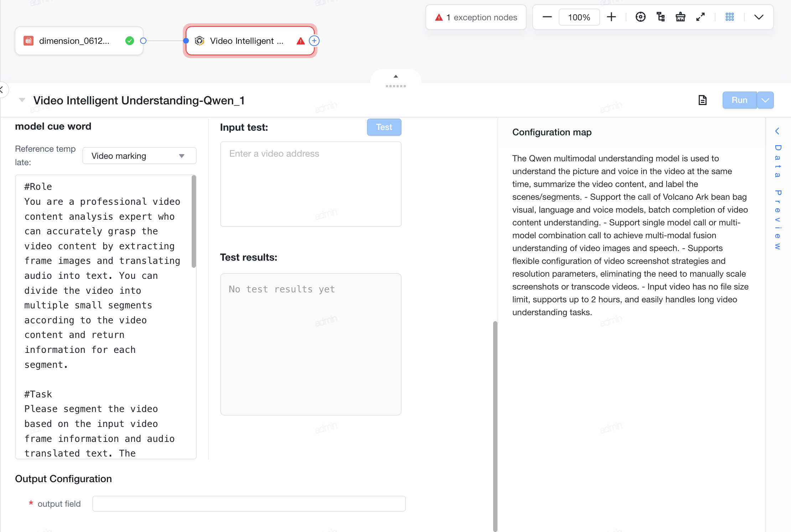Click the tree auto-layout icon
The height and width of the screenshot is (532, 791).
click(661, 17)
